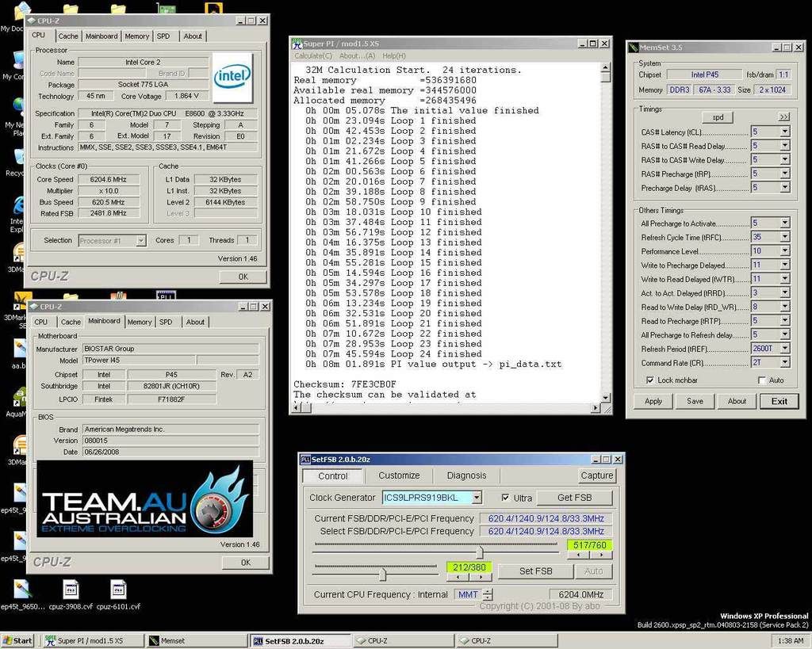Open the SPD tab in the Processor CPU-Z window

click(x=163, y=36)
